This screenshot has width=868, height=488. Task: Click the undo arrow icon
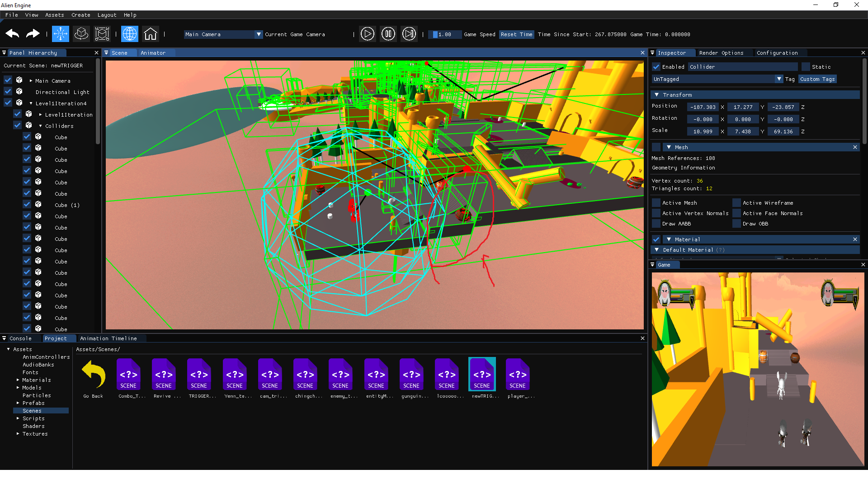tap(12, 34)
